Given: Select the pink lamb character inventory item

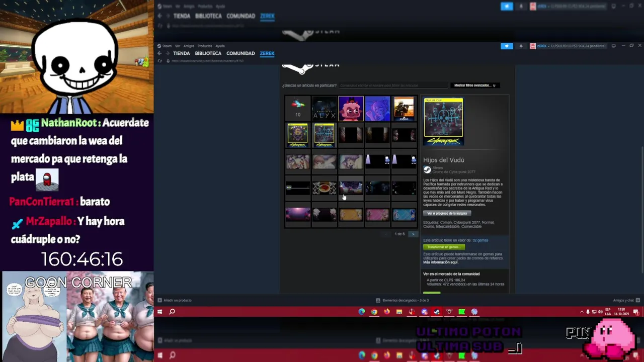Looking at the screenshot, I should pyautogui.click(x=351, y=109).
